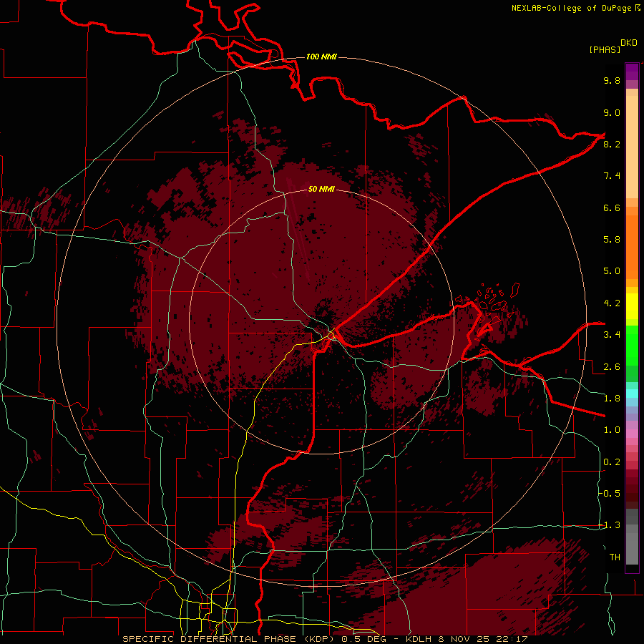This screenshot has height=644, width=644.
Task: Select the 4.2 value on the scale
Action: coord(612,303)
